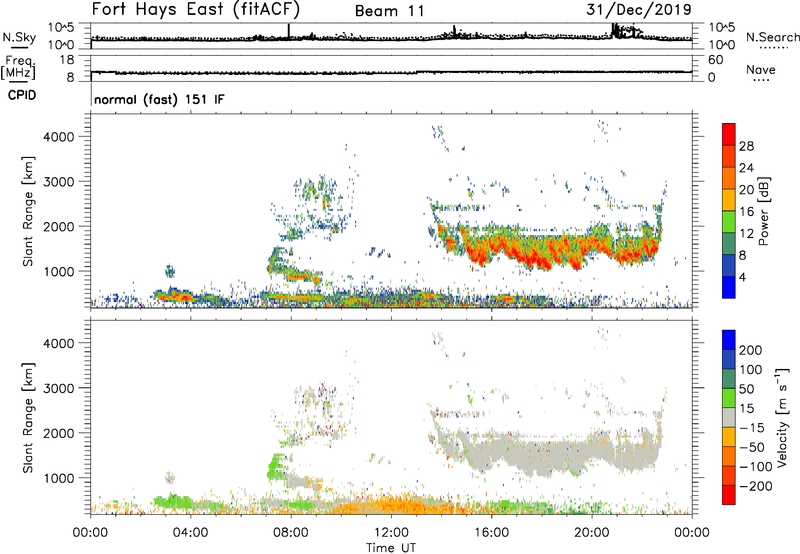Click the '16:00' time axis tick label
This screenshot has width=800, height=554.
click(x=491, y=533)
